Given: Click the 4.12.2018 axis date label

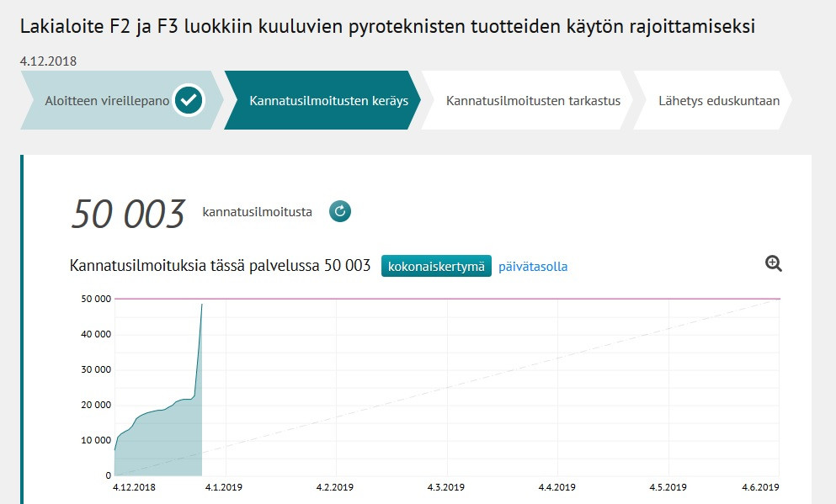Looking at the screenshot, I should (x=135, y=487).
